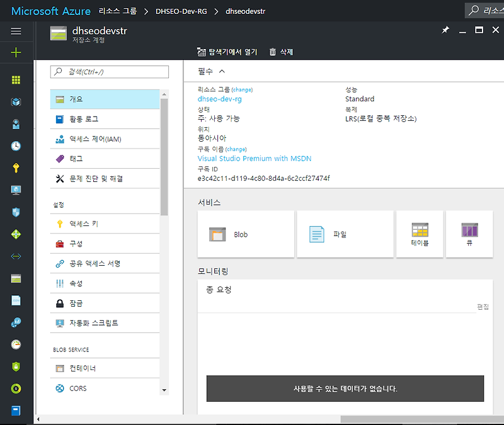
Task: Click the yellow key icon in sidebar
Action: pos(16,168)
